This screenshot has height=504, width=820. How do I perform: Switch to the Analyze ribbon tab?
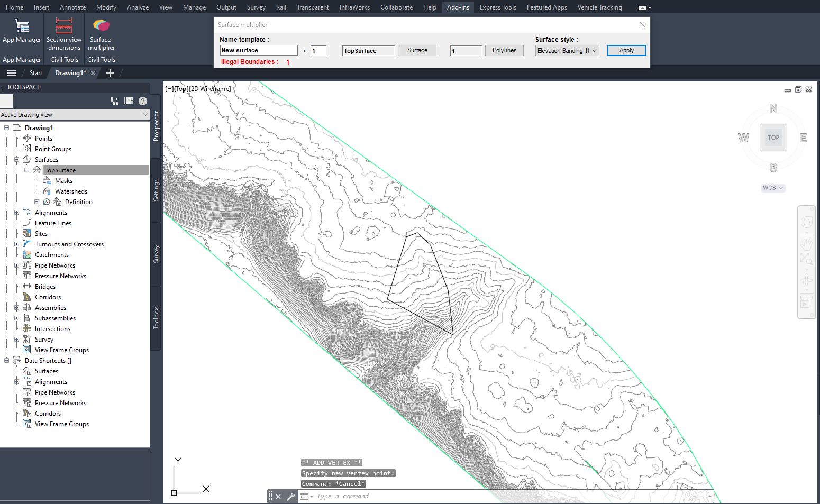point(138,7)
